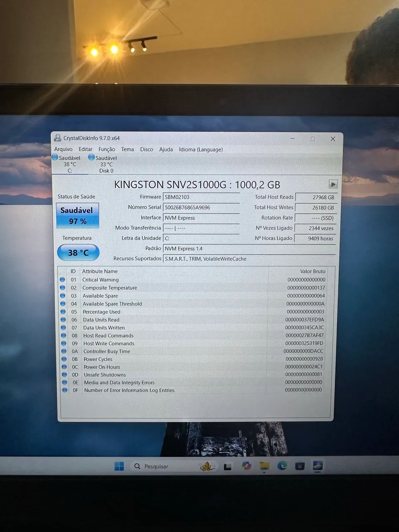Open the Arquivo menu

click(x=63, y=149)
